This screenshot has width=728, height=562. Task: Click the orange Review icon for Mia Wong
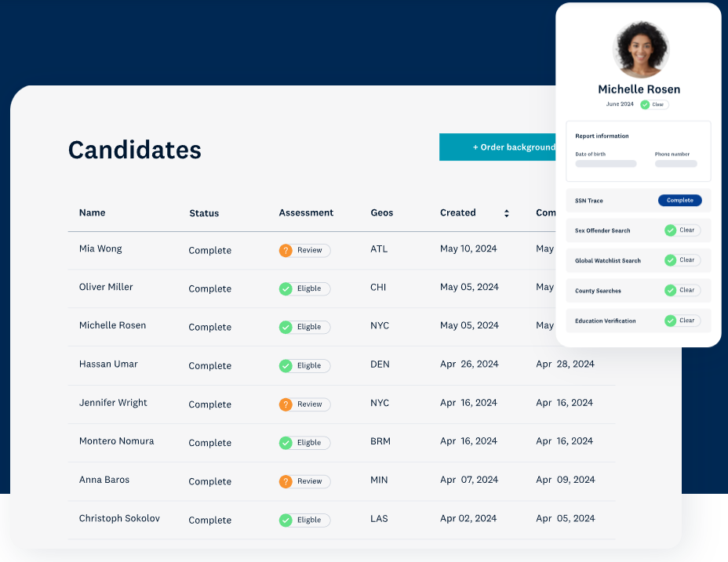[x=286, y=250]
